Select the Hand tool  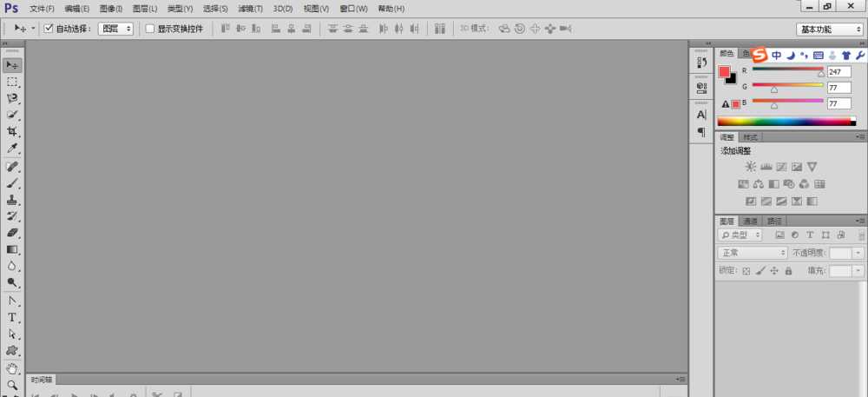coord(12,367)
